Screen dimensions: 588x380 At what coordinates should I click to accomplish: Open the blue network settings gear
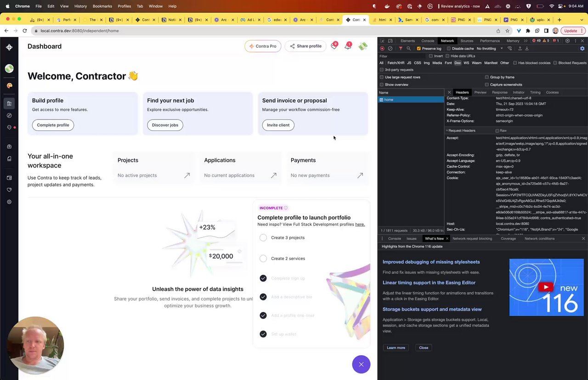tap(582, 48)
